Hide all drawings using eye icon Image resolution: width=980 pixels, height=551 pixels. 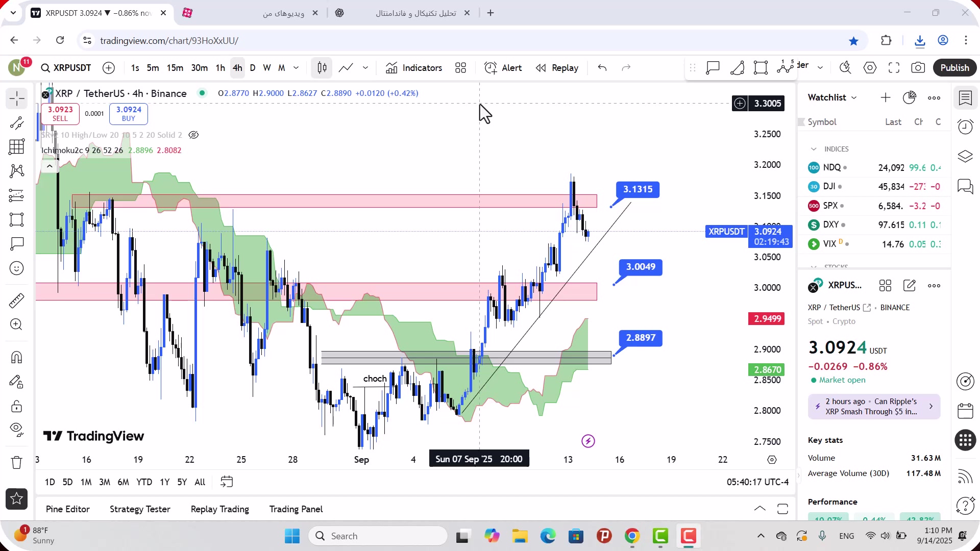pos(17,430)
